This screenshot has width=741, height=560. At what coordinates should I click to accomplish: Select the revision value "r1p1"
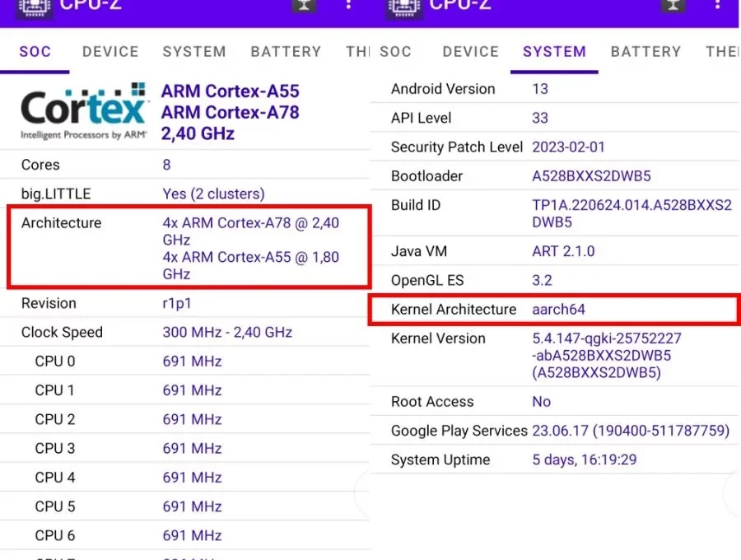[177, 303]
